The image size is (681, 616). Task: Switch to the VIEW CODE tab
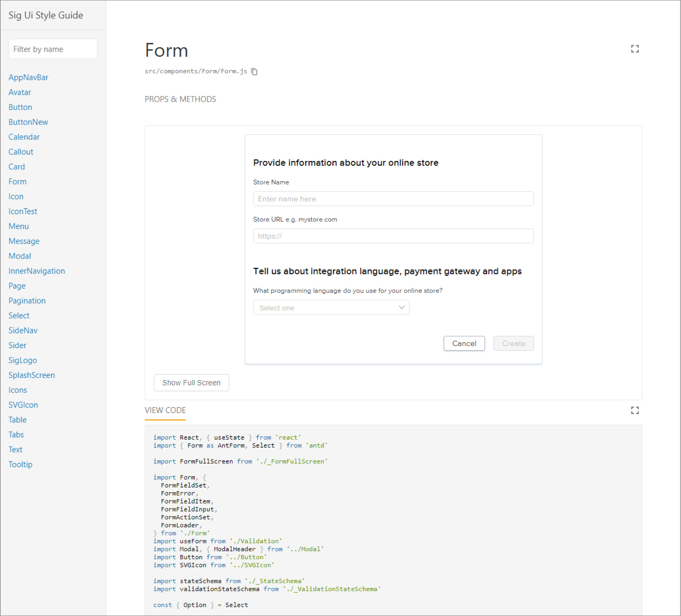tap(165, 410)
